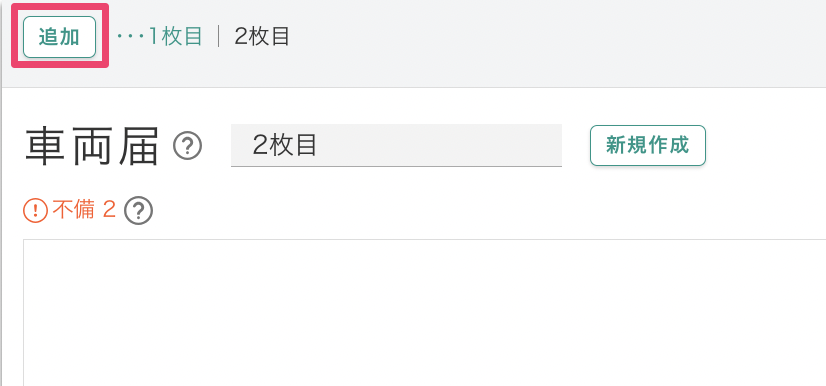Add a new sheet with 追加
The height and width of the screenshot is (386, 826).
pyautogui.click(x=60, y=37)
